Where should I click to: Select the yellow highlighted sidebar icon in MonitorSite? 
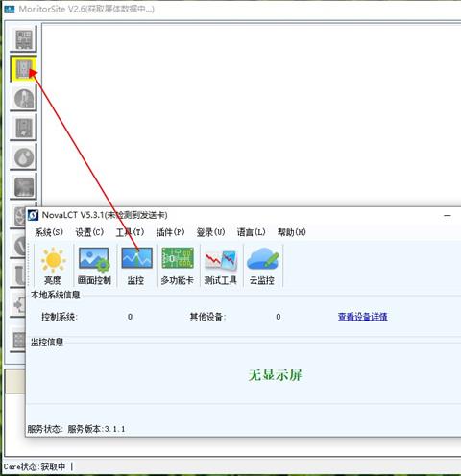(x=23, y=69)
